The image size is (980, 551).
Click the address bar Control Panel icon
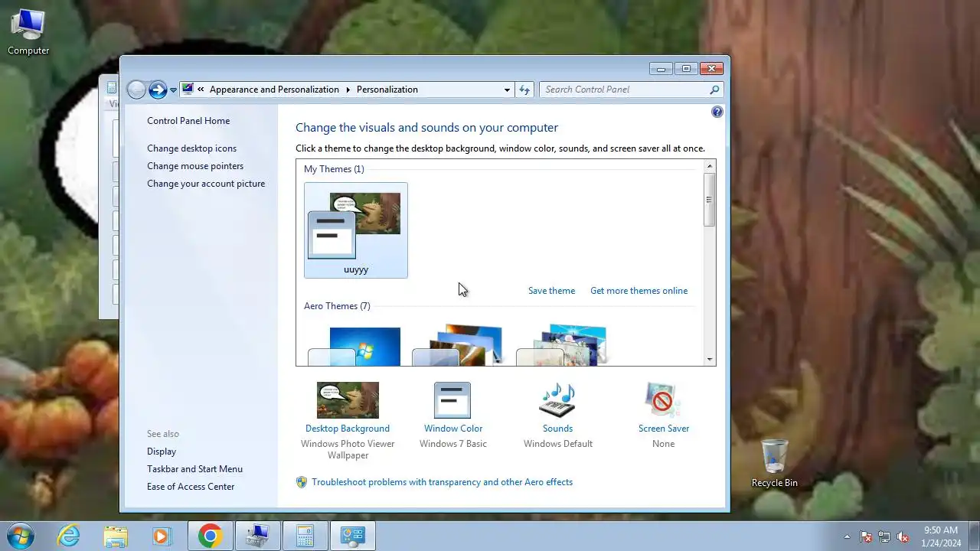coord(188,90)
